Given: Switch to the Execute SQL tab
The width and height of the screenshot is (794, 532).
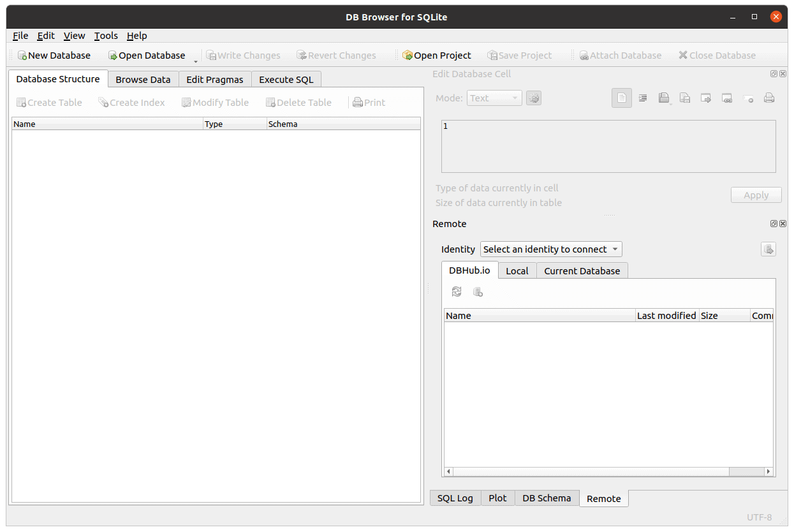Looking at the screenshot, I should pos(286,79).
